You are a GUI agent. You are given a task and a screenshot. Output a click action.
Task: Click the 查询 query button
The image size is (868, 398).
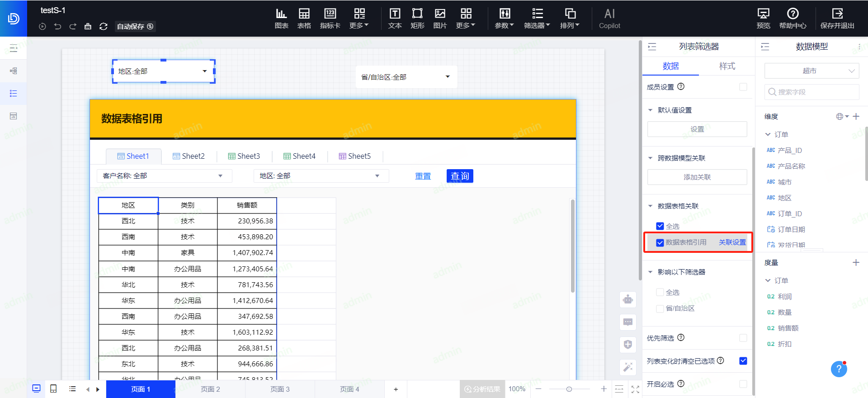[x=460, y=176]
